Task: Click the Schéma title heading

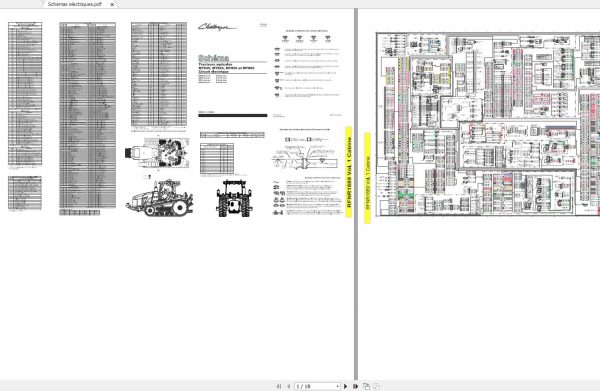Action: point(214,58)
